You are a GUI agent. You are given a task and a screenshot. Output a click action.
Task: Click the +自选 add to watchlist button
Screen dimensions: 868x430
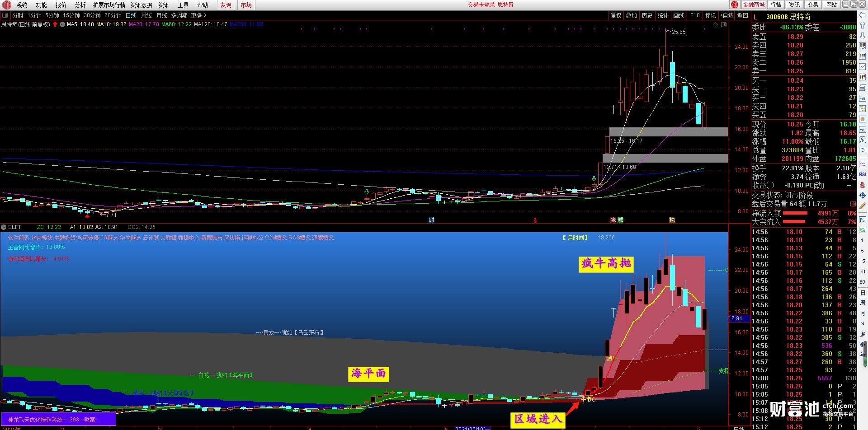(726, 15)
